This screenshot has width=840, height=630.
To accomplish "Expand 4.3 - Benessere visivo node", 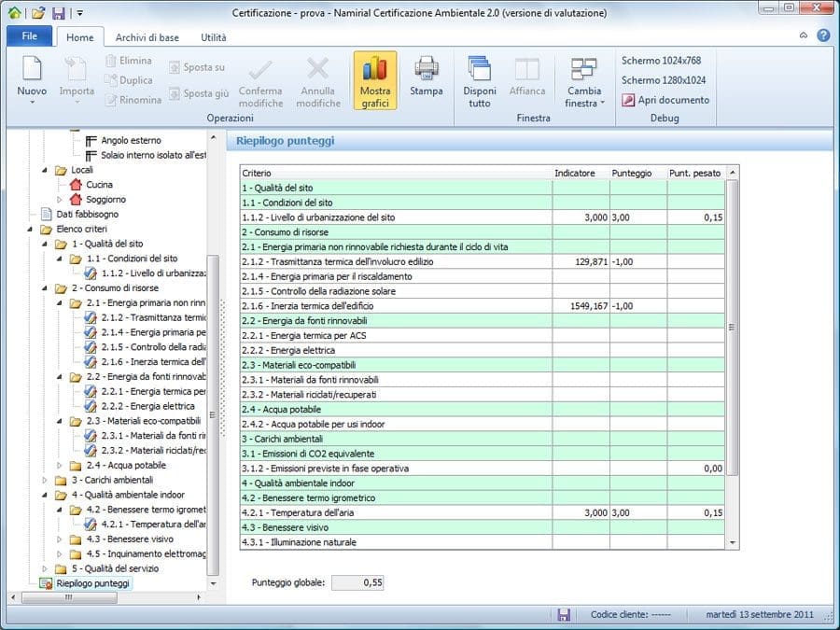I will [60, 539].
